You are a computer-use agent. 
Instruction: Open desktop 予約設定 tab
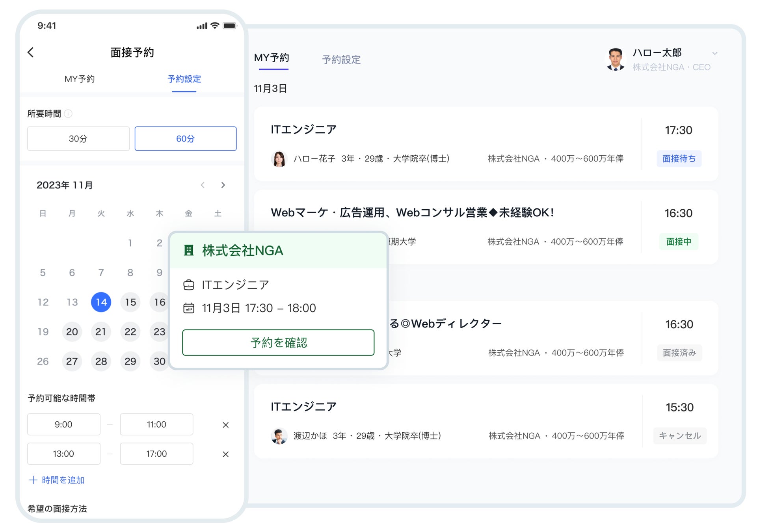tap(341, 60)
